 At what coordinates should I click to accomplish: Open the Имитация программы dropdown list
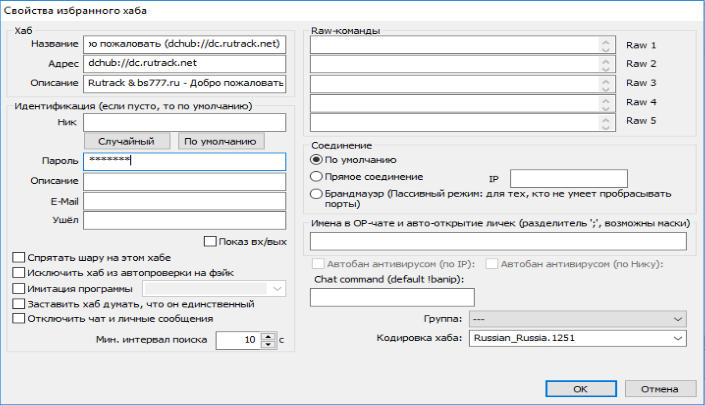(277, 288)
